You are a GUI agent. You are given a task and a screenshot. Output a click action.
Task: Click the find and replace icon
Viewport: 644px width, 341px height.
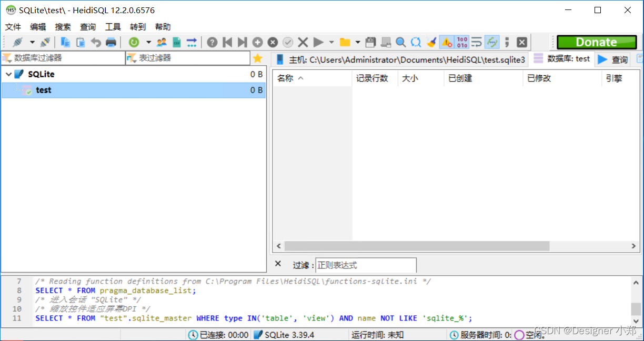(416, 42)
